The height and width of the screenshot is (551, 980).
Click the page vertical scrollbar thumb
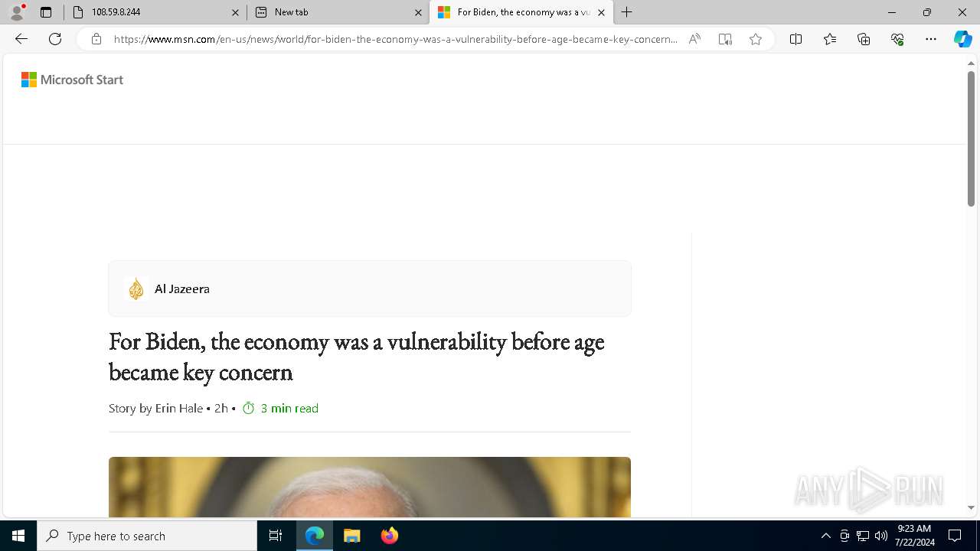tap(971, 138)
